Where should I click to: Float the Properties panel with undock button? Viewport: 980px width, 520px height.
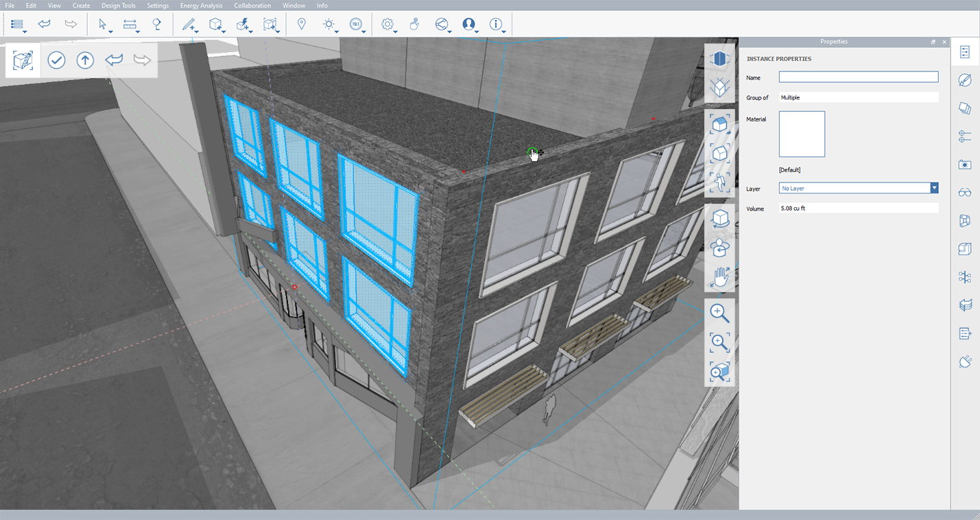coord(933,42)
